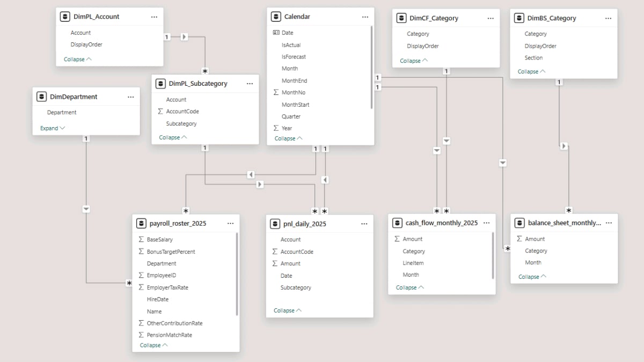644x362 pixels.
Task: Click the date icon next to Date field
Action: point(275,33)
